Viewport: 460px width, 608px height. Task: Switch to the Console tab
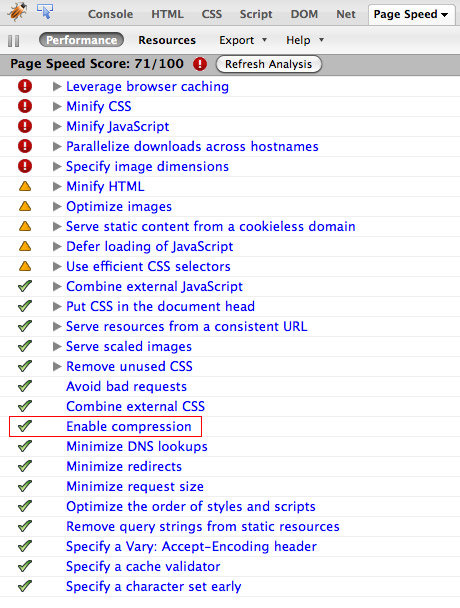coord(111,14)
